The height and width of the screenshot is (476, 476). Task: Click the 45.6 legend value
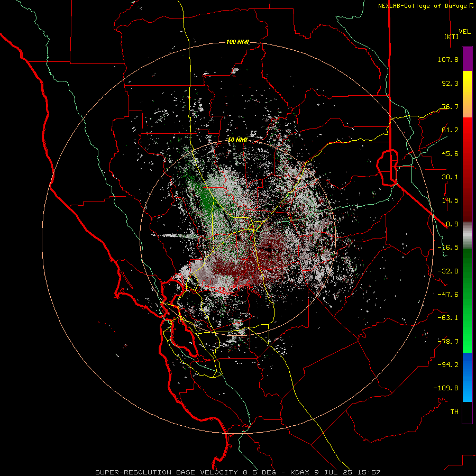(450, 153)
